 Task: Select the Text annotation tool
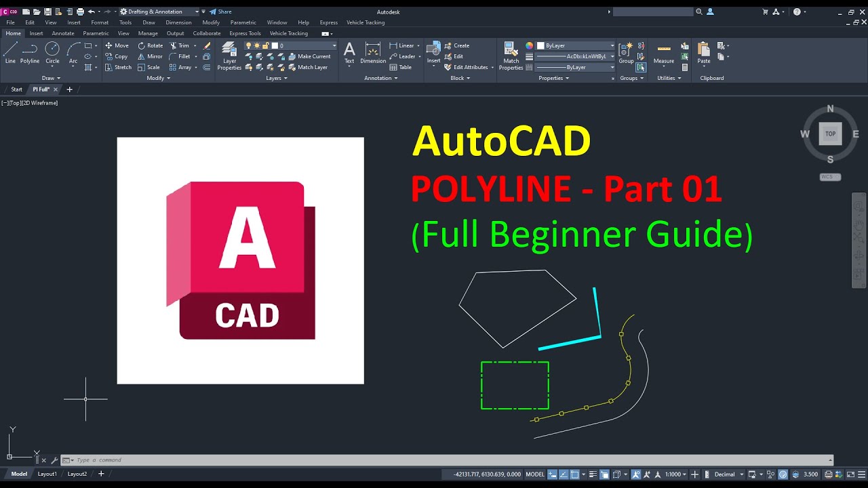[349, 53]
